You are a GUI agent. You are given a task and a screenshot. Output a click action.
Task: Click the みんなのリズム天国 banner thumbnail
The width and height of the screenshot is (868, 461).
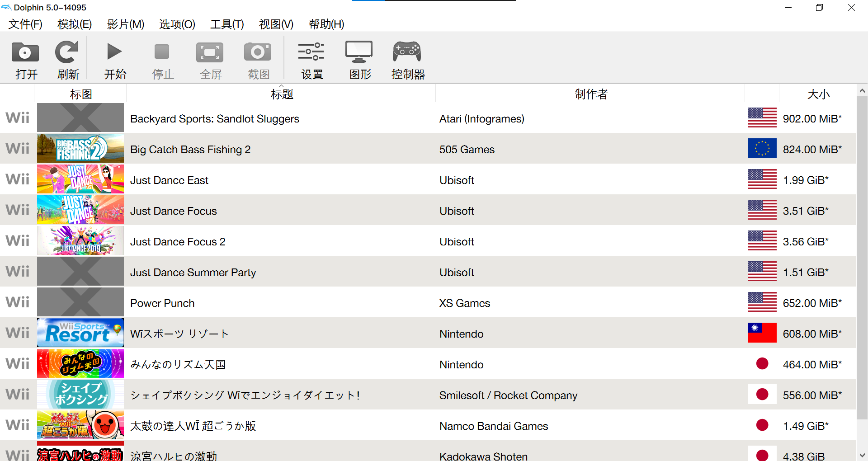pyautogui.click(x=80, y=363)
